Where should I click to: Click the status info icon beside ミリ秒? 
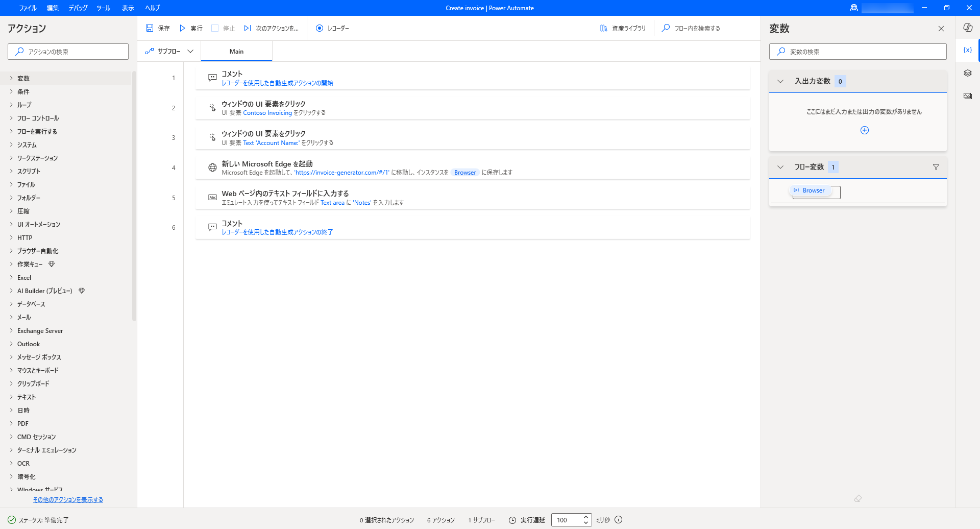(x=618, y=520)
